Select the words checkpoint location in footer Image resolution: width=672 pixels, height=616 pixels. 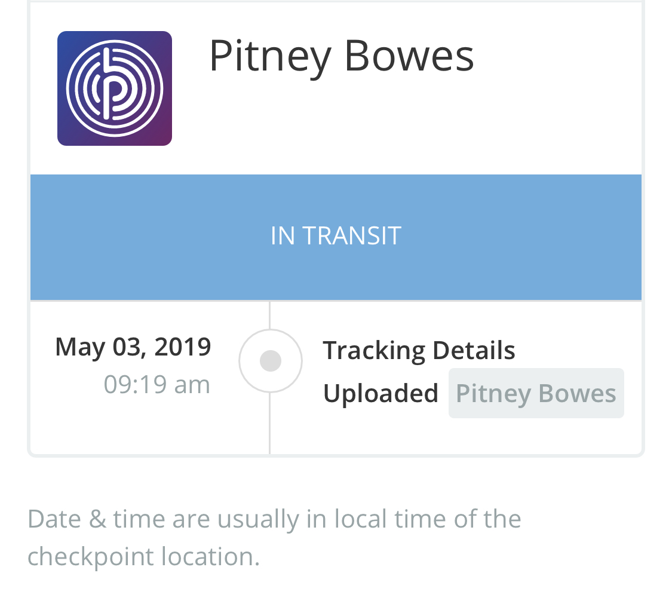click(x=143, y=557)
